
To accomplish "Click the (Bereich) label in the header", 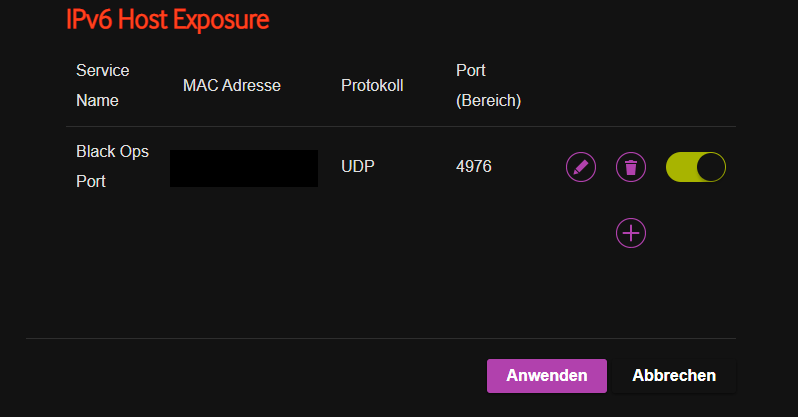I will (x=488, y=101).
